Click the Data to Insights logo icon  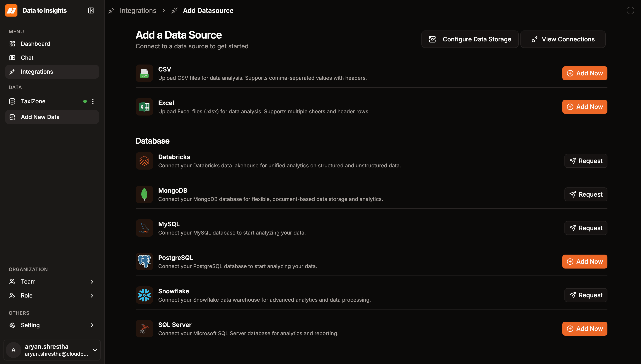[11, 10]
